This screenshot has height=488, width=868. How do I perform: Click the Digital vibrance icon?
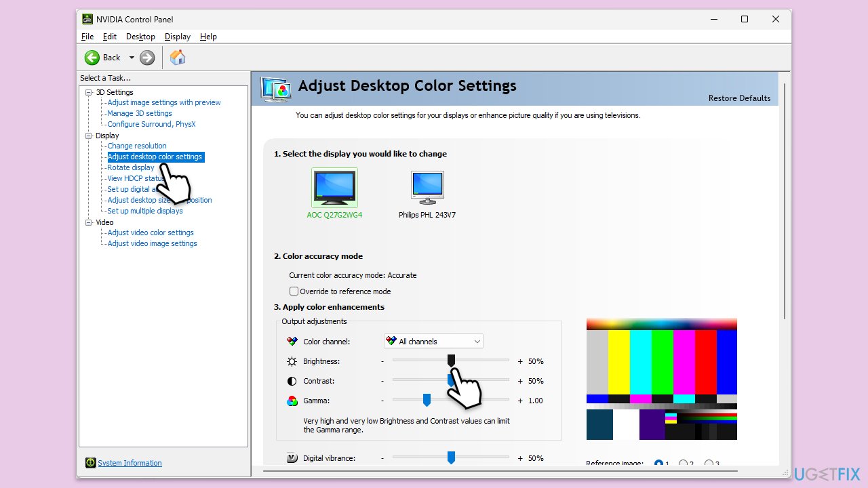[292, 458]
